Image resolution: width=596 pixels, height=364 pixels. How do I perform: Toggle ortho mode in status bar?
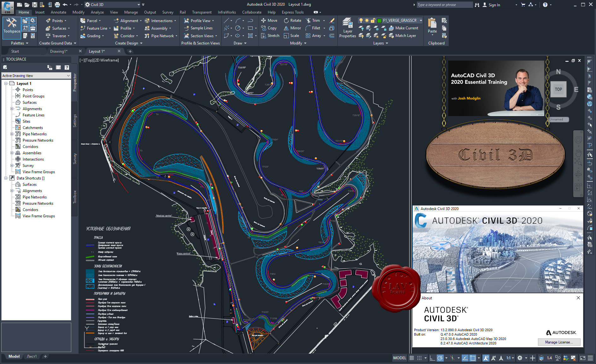[432, 358]
